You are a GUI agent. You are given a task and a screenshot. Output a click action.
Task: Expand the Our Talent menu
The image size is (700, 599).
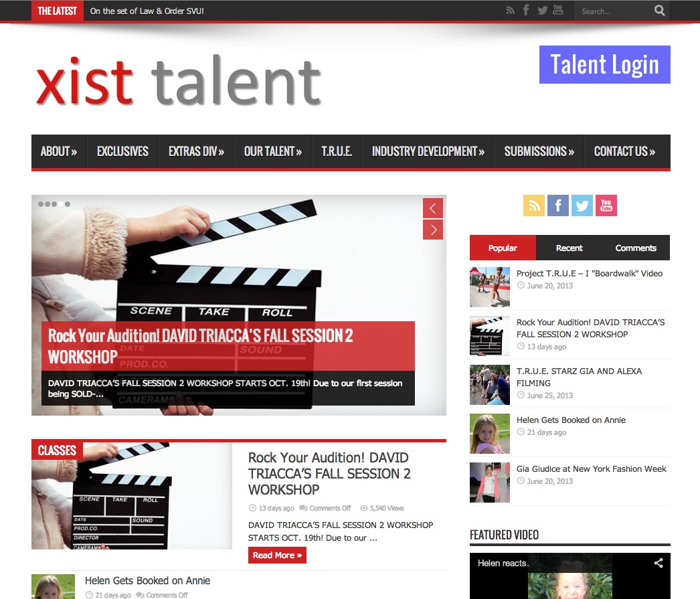[273, 151]
